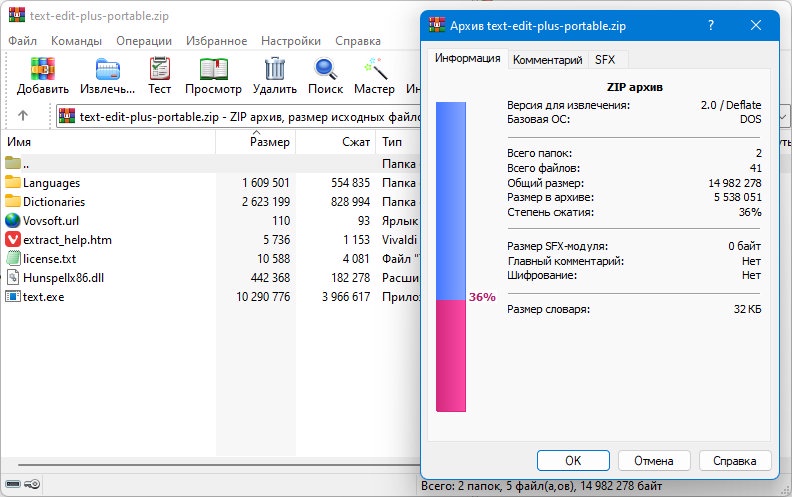Switch to the Информация tab

pos(467,59)
